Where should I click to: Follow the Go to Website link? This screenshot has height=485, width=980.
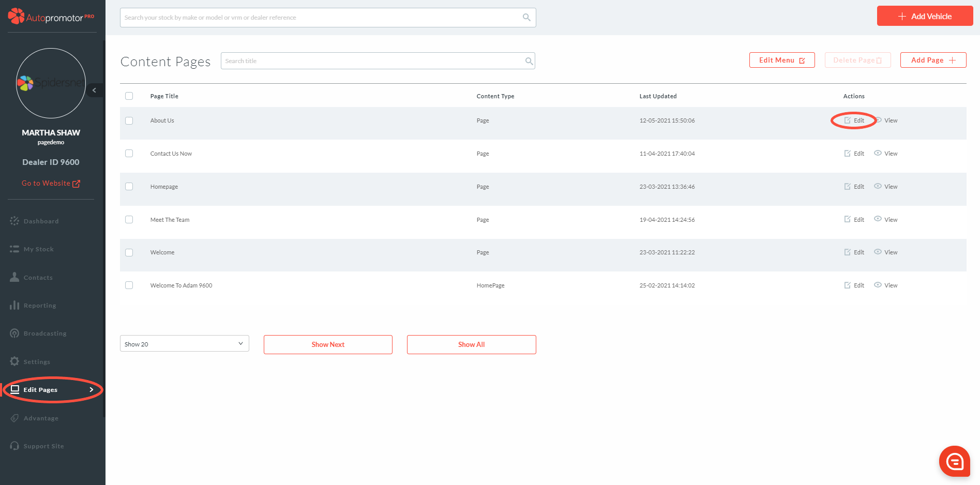[50, 184]
